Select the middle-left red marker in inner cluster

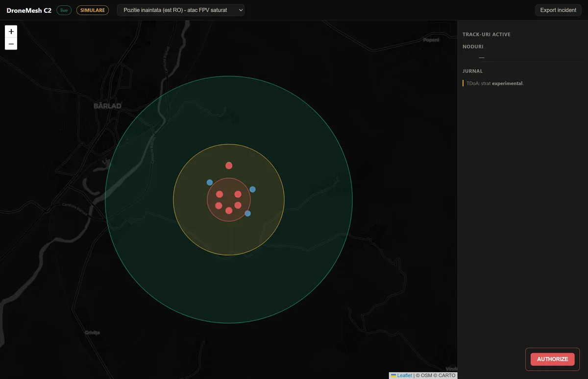219,206
